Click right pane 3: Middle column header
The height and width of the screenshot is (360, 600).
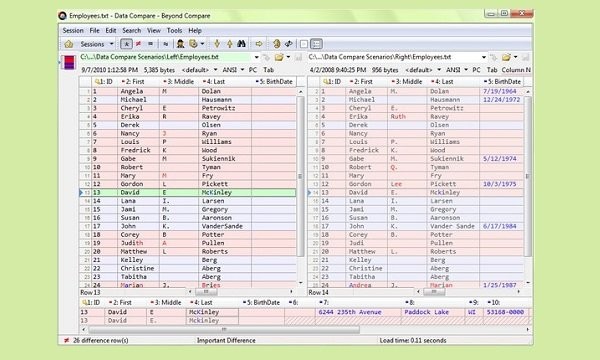point(407,81)
